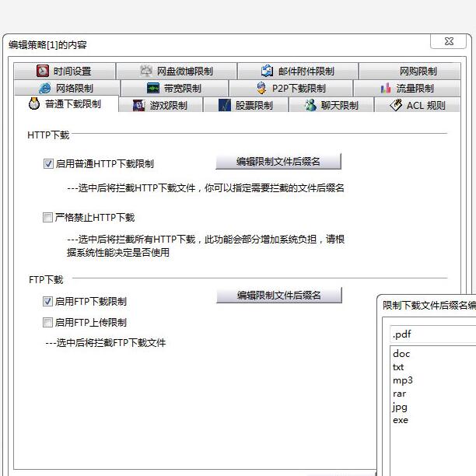
Task: Close the 编辑策略[1]的内容 dialog
Action: 448,41
